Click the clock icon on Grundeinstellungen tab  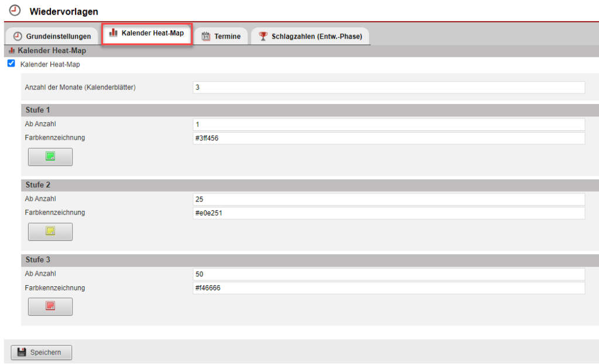[18, 36]
